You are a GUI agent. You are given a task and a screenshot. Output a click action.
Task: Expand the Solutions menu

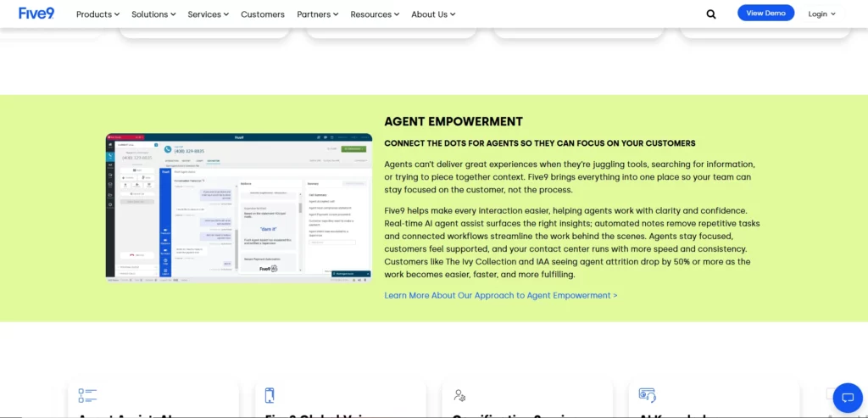[153, 14]
